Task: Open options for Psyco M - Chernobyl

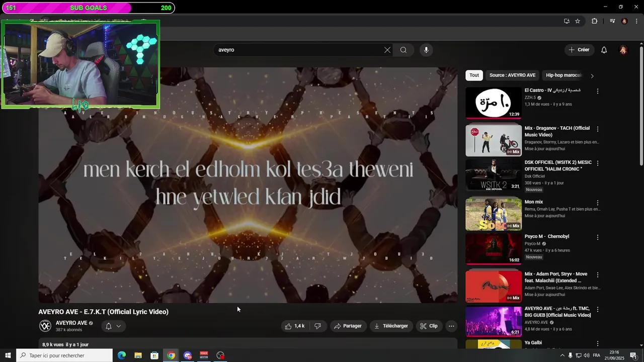Action: point(598,237)
